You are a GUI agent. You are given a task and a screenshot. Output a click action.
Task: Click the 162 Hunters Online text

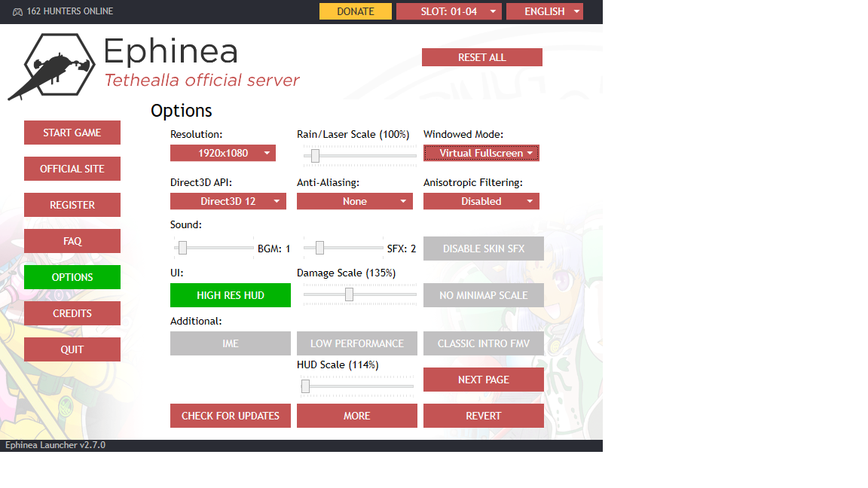(x=70, y=11)
